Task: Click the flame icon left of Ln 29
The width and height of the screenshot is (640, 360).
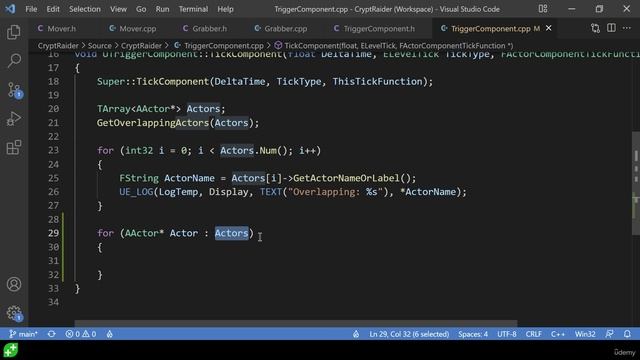Action: point(356,334)
